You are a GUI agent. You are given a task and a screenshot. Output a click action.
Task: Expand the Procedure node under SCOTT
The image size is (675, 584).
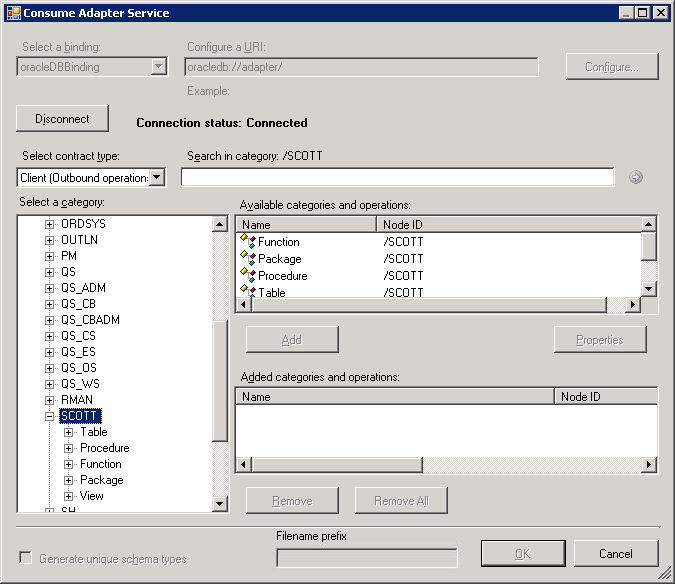pyautogui.click(x=68, y=448)
